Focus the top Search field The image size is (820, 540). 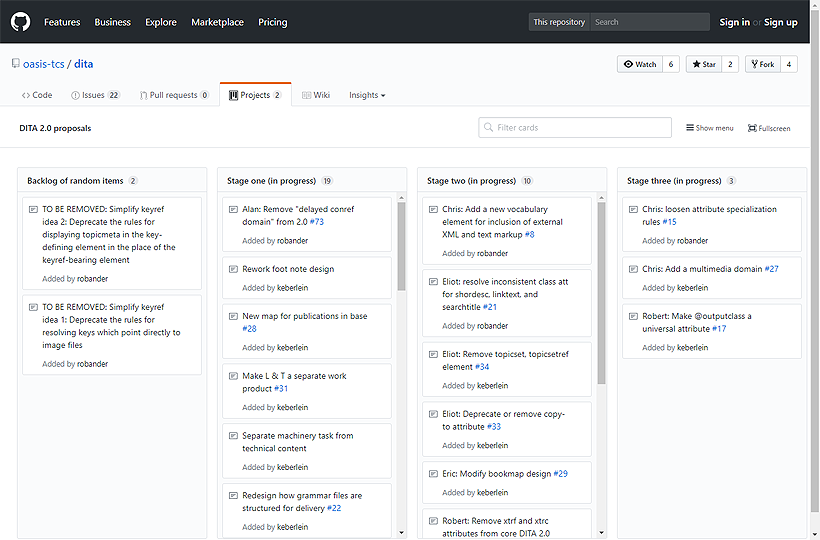pos(650,22)
